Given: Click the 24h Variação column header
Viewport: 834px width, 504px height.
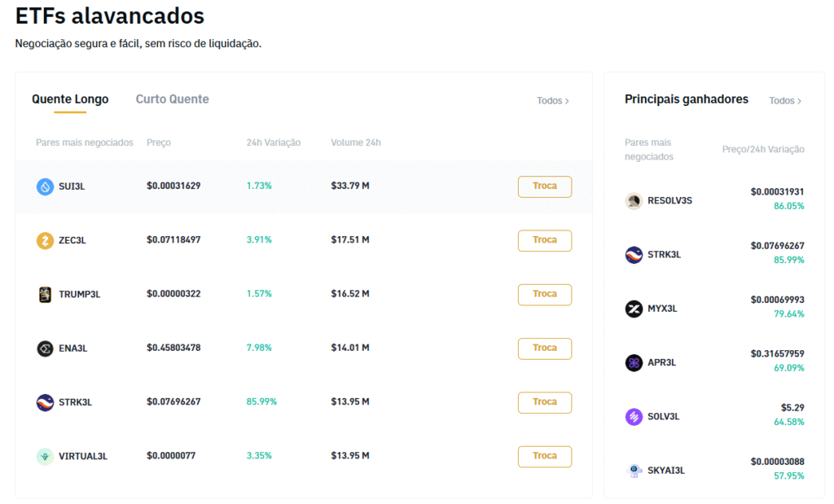Looking at the screenshot, I should point(274,142).
